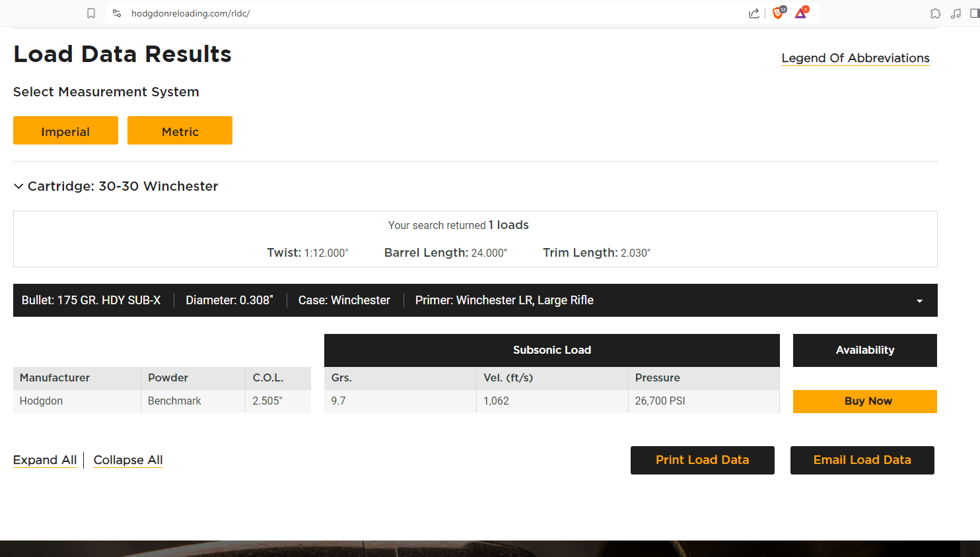Open browser extensions puzzle icon

click(x=935, y=13)
